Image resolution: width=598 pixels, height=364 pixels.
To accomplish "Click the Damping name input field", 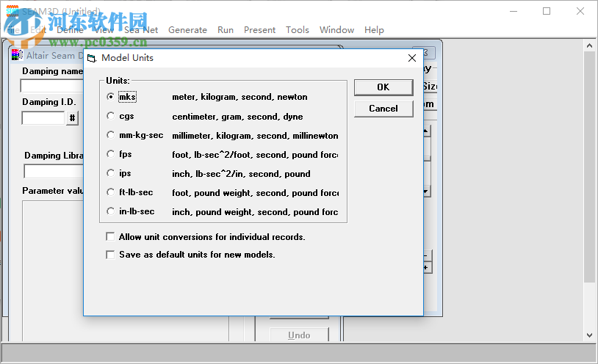I will pos(52,86).
